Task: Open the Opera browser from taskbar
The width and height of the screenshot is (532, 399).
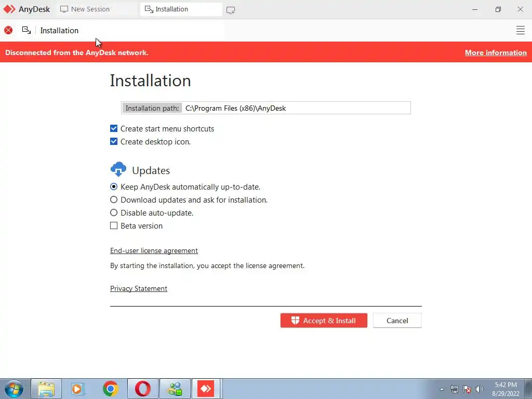Action: tap(143, 389)
